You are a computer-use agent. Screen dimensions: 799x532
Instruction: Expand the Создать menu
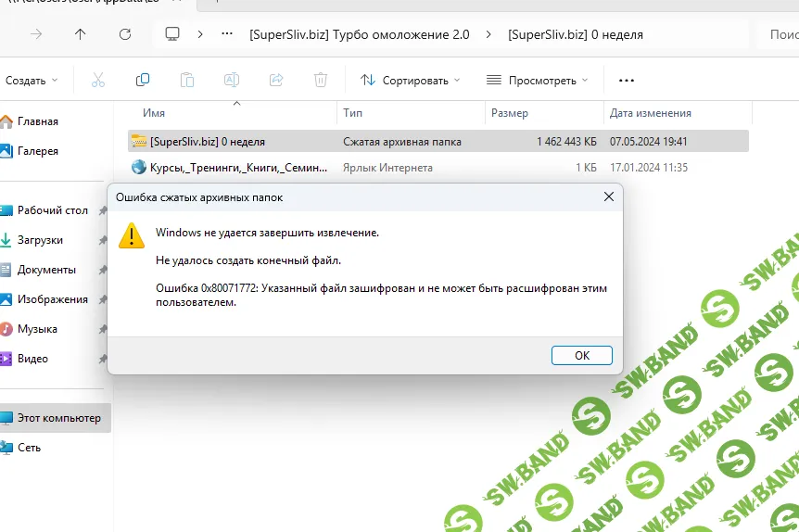[x=30, y=81]
